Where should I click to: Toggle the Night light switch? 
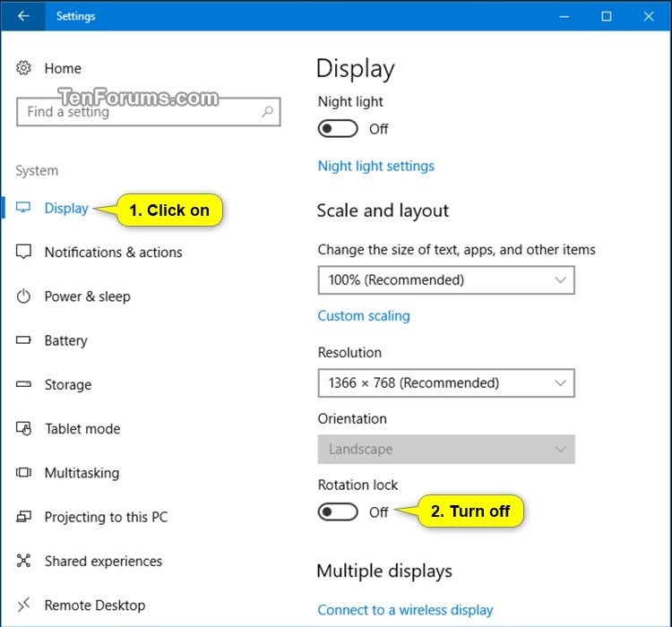[338, 129]
